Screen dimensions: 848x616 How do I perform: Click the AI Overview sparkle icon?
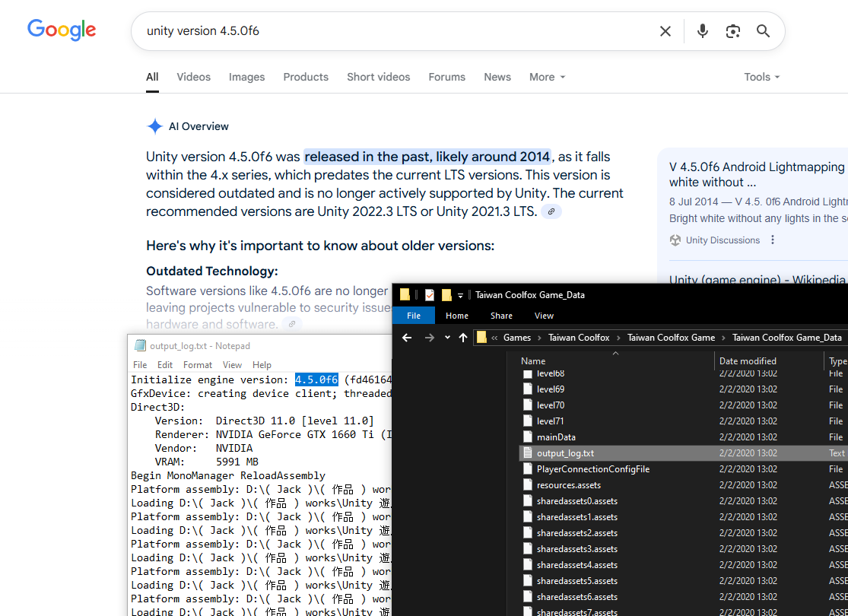coord(154,126)
